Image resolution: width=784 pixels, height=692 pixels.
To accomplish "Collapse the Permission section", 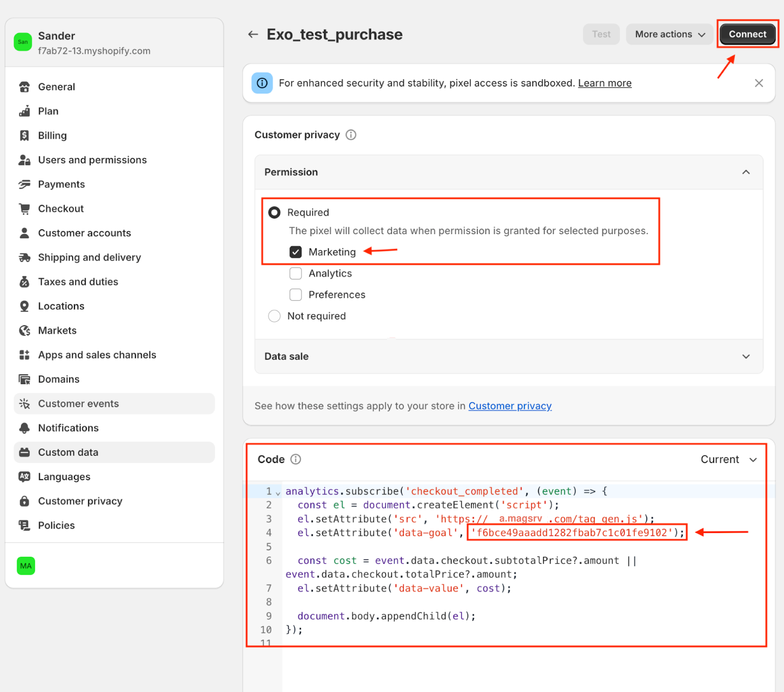I will coord(746,172).
